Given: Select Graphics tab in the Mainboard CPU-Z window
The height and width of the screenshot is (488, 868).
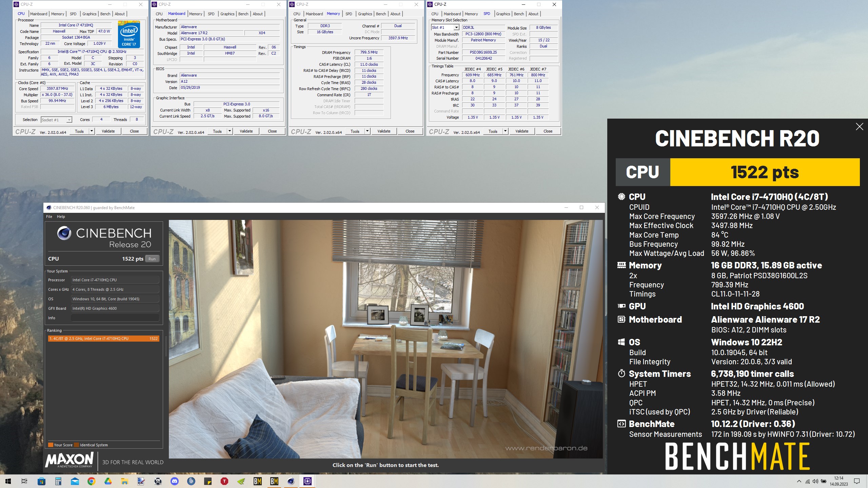Looking at the screenshot, I should click(x=227, y=14).
